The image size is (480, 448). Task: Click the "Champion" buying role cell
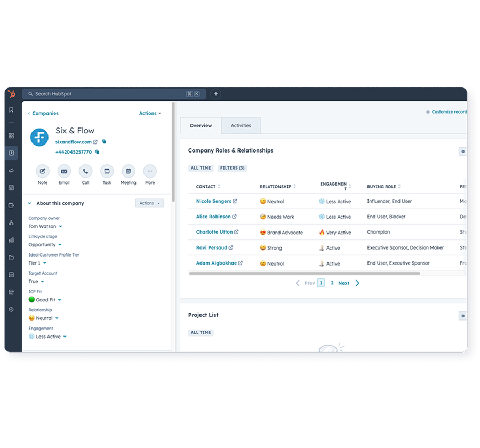pos(378,232)
